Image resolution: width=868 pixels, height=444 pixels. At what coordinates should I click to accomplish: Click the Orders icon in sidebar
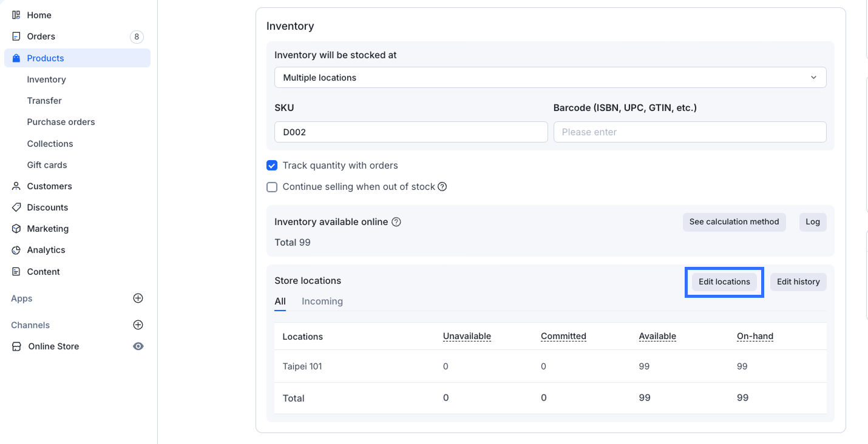(16, 36)
